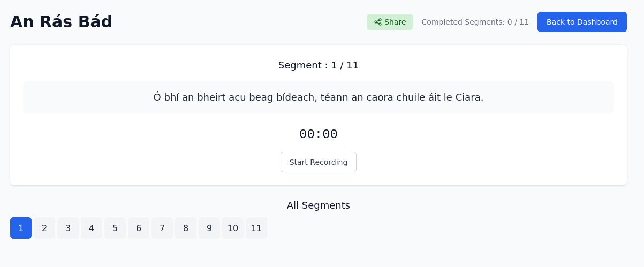Choose segment 7
Screen dimensions: 644x267
click(162, 228)
